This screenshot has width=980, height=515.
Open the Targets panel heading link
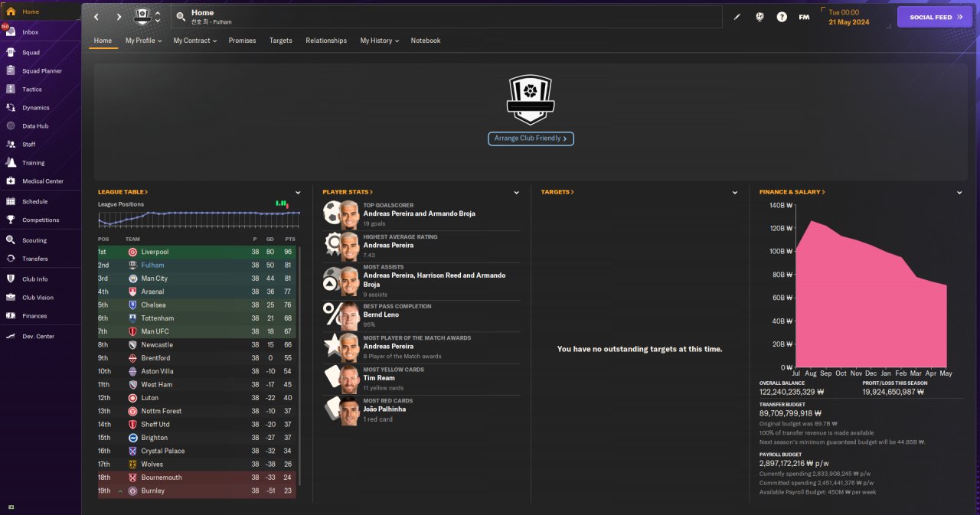[x=557, y=192]
